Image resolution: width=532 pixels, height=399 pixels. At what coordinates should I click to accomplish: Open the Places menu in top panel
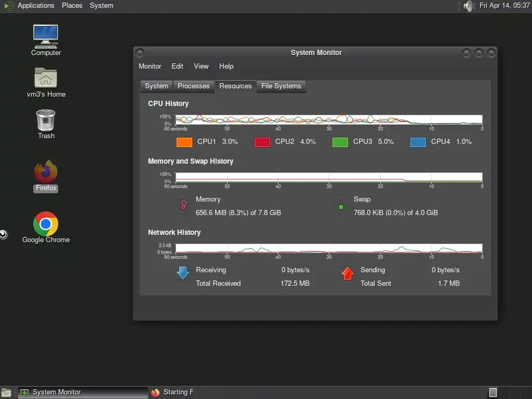pos(72,5)
